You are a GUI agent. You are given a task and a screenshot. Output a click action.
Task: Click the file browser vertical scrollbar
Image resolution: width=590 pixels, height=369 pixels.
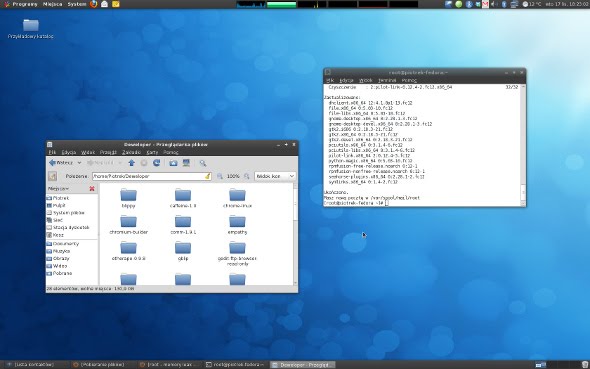[295, 234]
